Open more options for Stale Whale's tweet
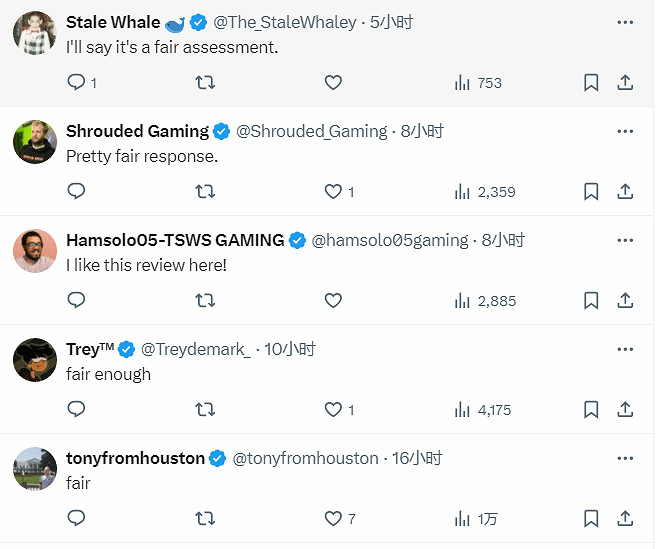Screen dimensions: 656x549 pos(626,22)
